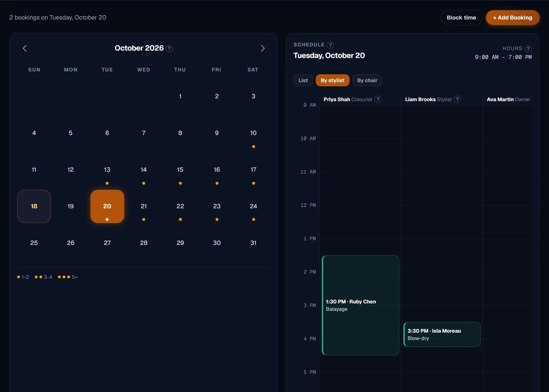Viewport: 549px width, 392px height.
Task: Pick October 7 in the calendar
Action: tap(144, 133)
